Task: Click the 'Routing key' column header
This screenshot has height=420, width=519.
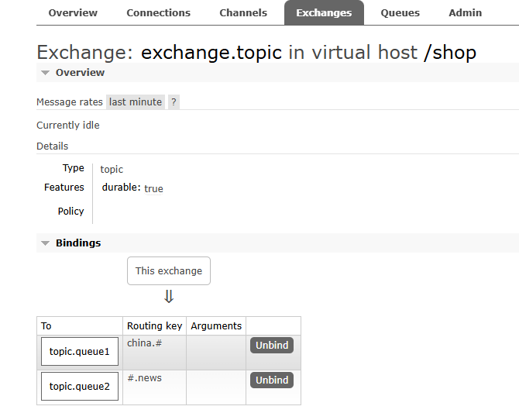Action: pyautogui.click(x=155, y=326)
